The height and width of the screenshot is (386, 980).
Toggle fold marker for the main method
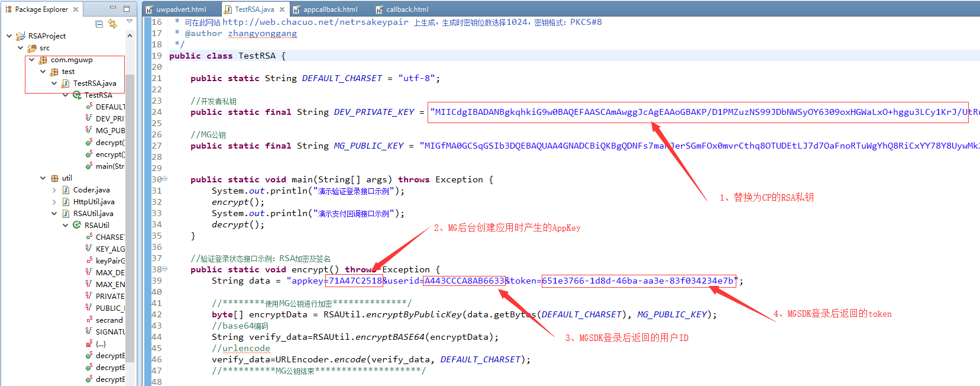[165, 179]
